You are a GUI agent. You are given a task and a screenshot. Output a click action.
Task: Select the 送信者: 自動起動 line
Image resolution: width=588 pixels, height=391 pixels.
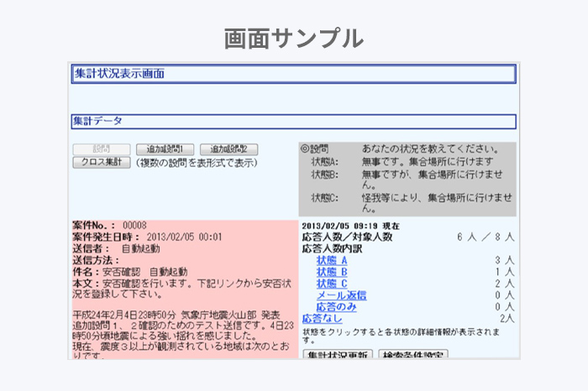click(116, 248)
